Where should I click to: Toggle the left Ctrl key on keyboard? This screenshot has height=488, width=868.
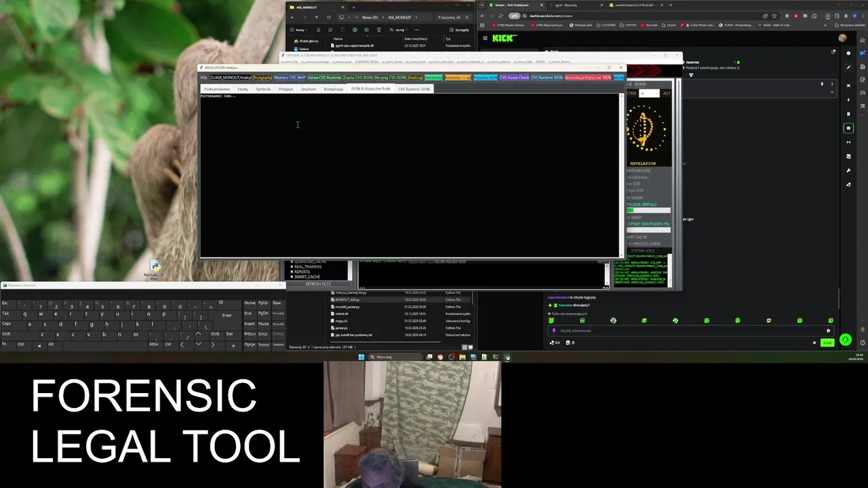click(x=24, y=347)
